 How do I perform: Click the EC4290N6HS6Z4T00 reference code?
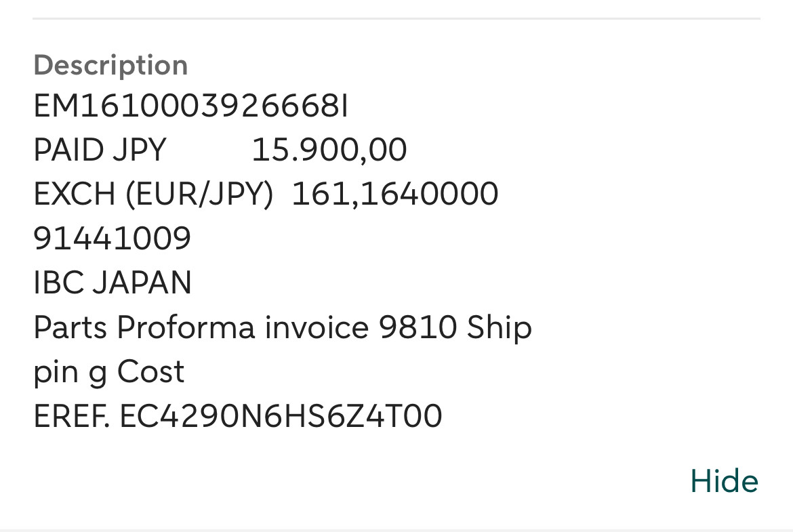[x=281, y=416]
